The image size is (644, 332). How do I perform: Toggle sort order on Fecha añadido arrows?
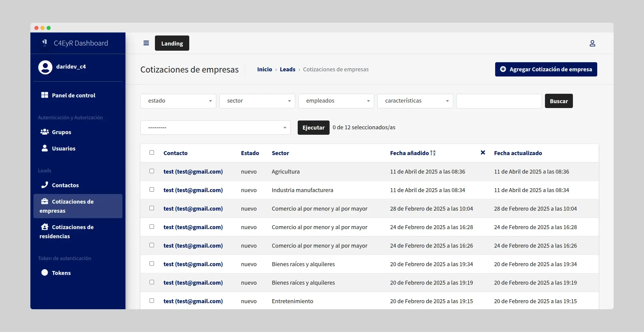tap(433, 153)
